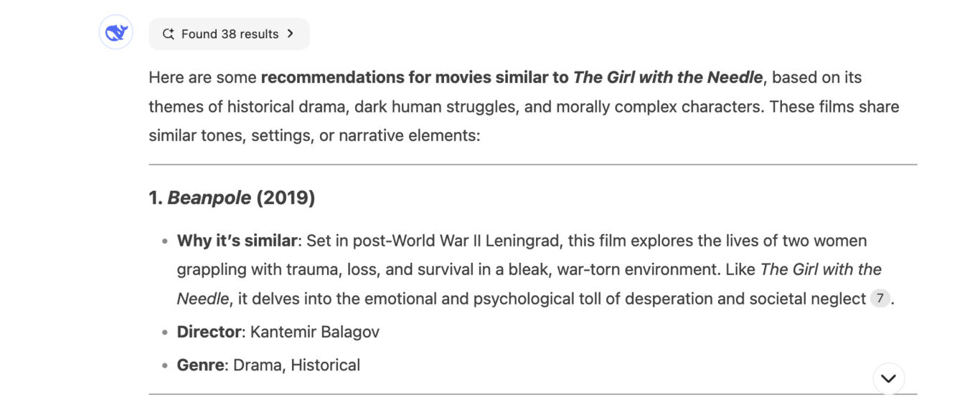
Task: Click the divider line above the Beanpole heading
Action: point(532,165)
